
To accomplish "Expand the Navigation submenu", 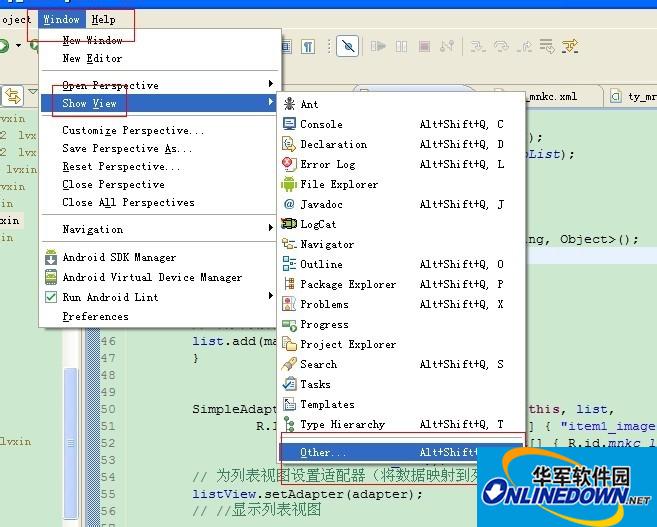I will [x=159, y=229].
